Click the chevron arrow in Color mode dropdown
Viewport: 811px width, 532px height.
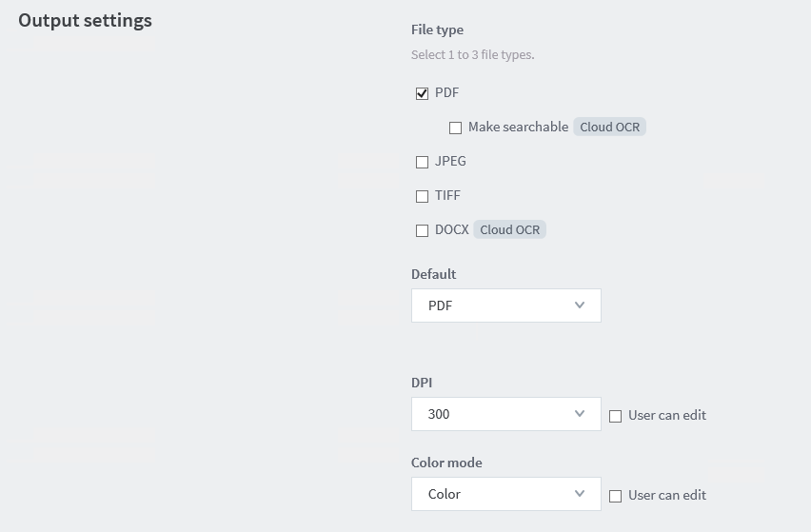point(581,494)
